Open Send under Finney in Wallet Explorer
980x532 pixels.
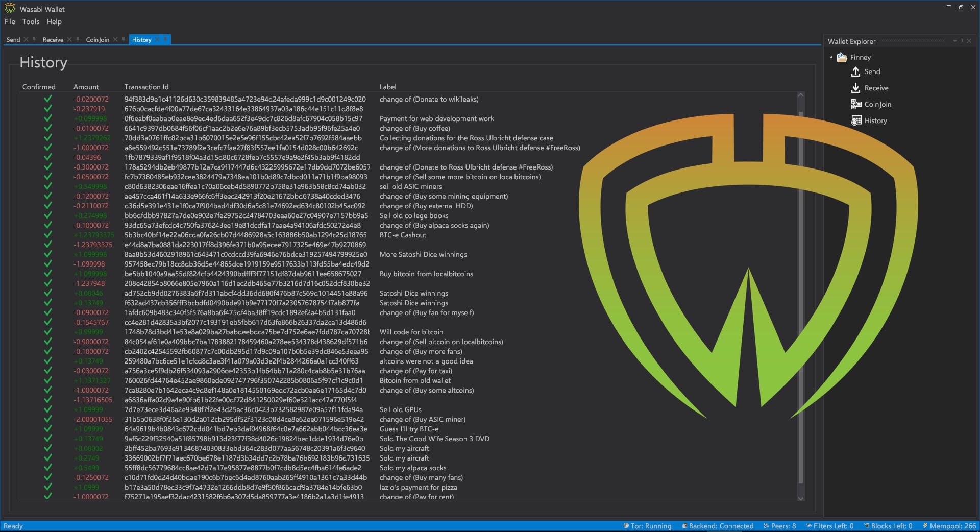[x=872, y=72]
